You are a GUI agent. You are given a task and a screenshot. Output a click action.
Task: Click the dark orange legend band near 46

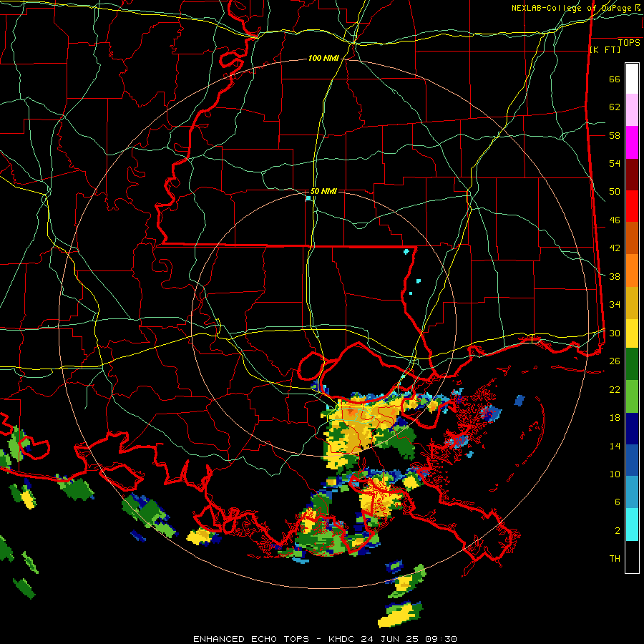point(632,238)
